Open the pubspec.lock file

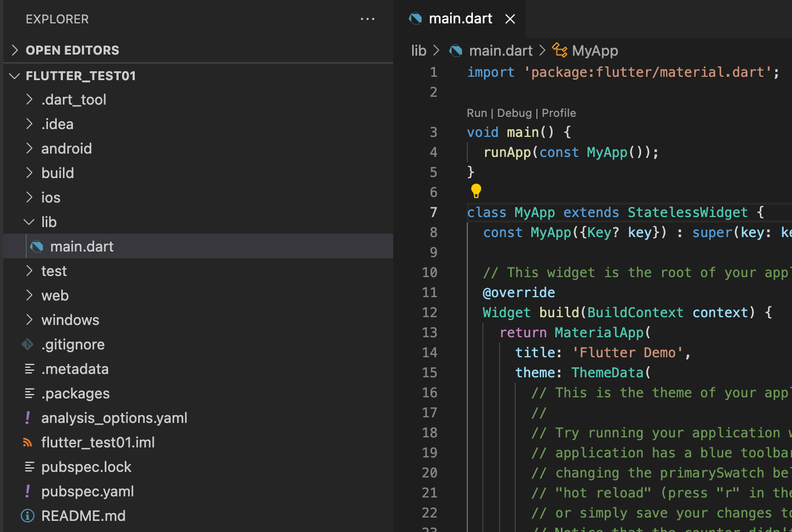pyautogui.click(x=198, y=467)
